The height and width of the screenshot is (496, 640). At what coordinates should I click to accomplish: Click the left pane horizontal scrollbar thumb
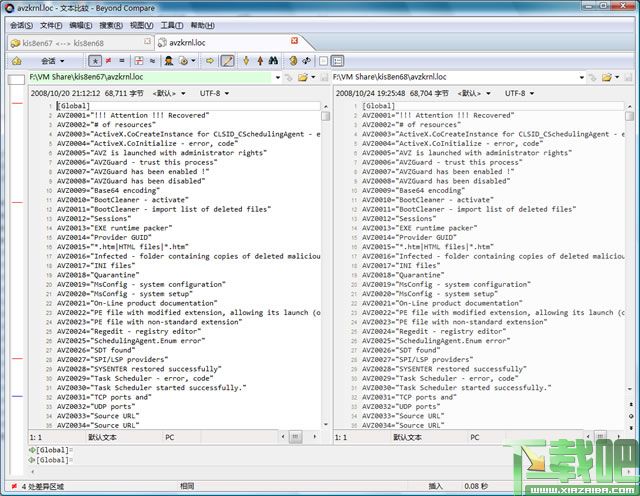(x=295, y=437)
